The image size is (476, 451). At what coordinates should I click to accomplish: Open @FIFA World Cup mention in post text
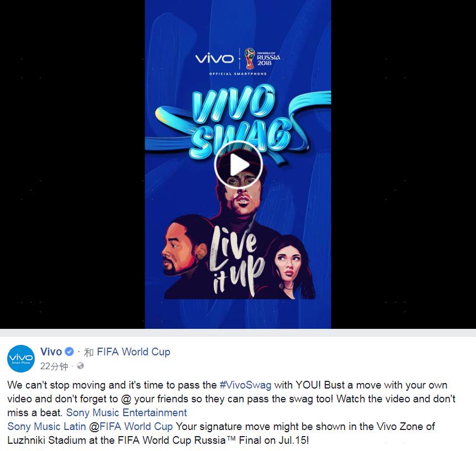(131, 426)
